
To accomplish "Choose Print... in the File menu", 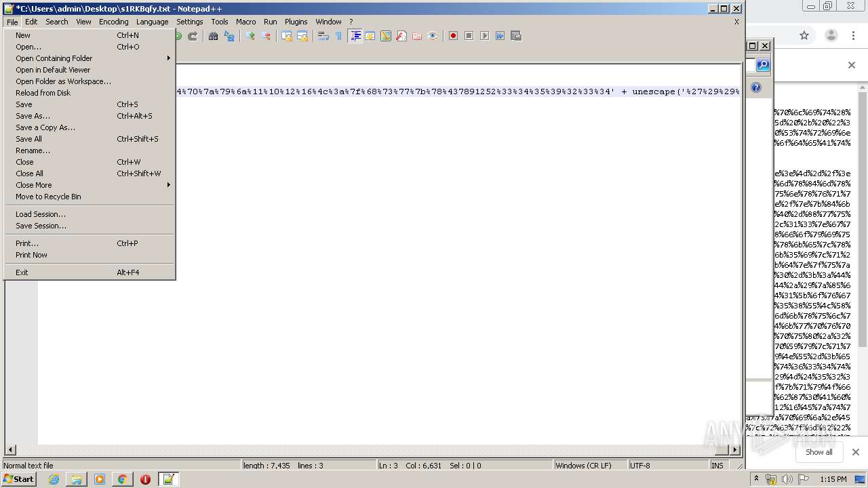I will 90,243.
